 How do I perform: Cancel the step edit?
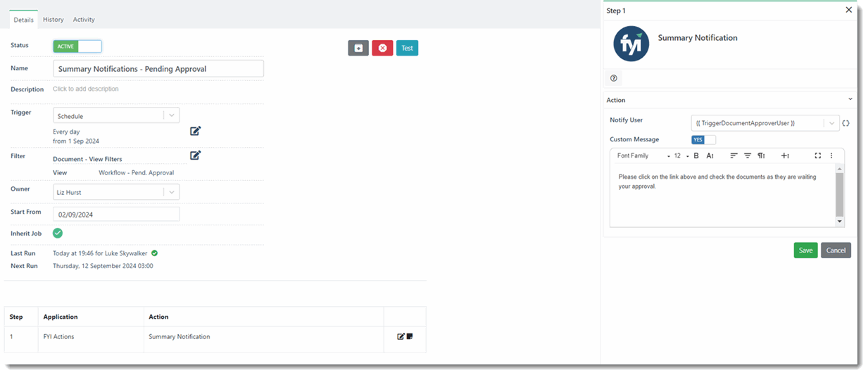836,250
